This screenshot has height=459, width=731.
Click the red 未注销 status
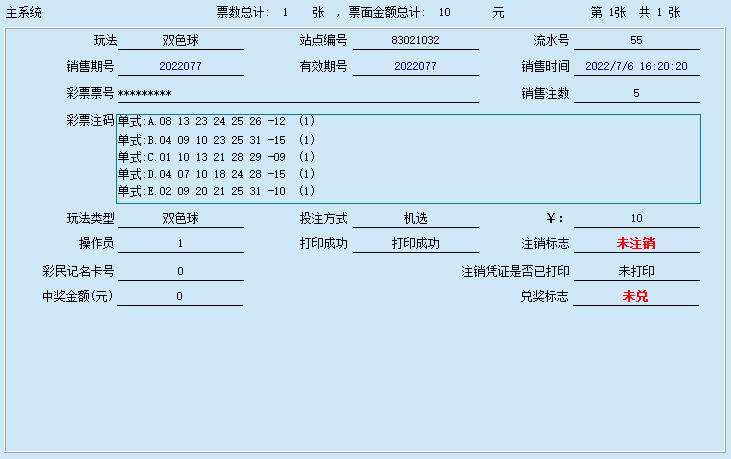636,243
